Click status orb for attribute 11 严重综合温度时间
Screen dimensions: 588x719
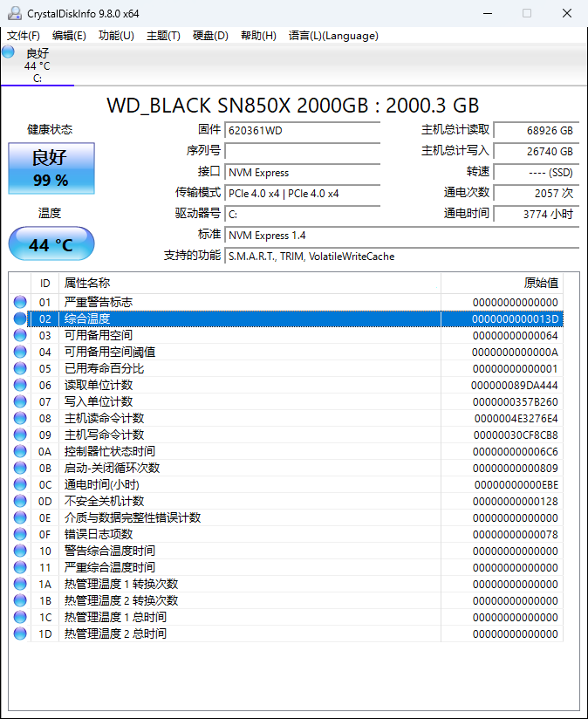[x=20, y=567]
